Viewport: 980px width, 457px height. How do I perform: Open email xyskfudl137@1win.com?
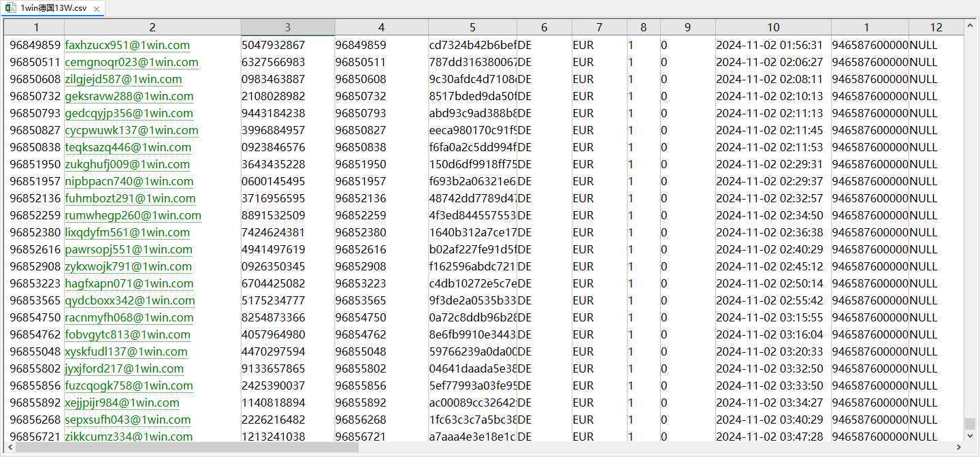click(127, 351)
